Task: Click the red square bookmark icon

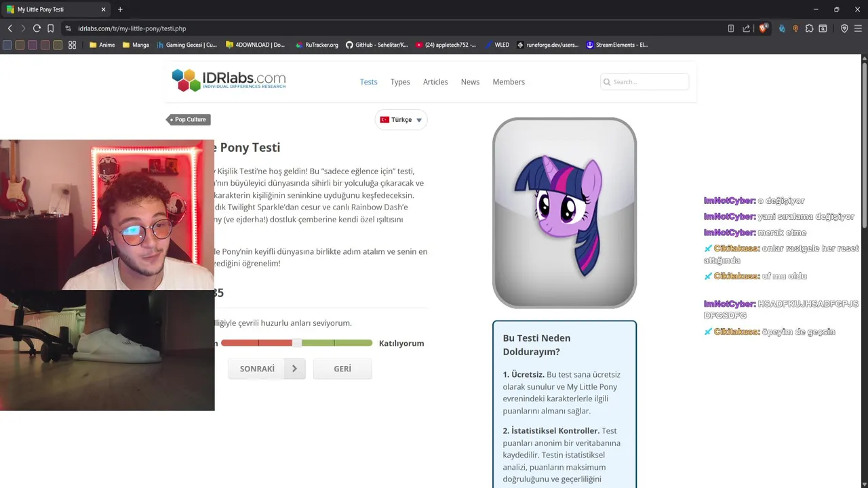Action: 45,45
